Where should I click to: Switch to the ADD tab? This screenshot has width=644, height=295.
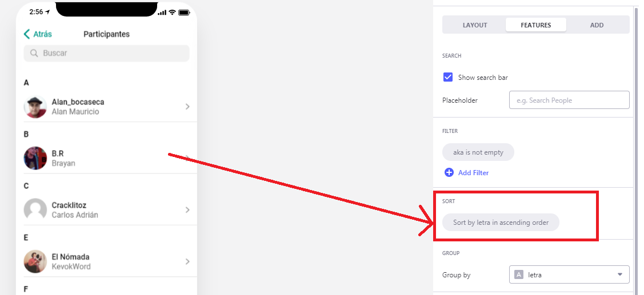point(597,25)
